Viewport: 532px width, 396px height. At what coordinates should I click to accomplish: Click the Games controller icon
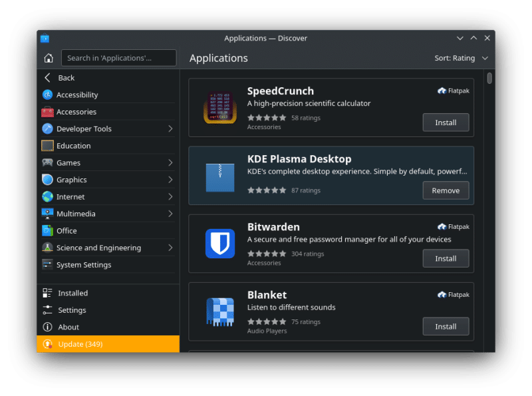point(47,162)
